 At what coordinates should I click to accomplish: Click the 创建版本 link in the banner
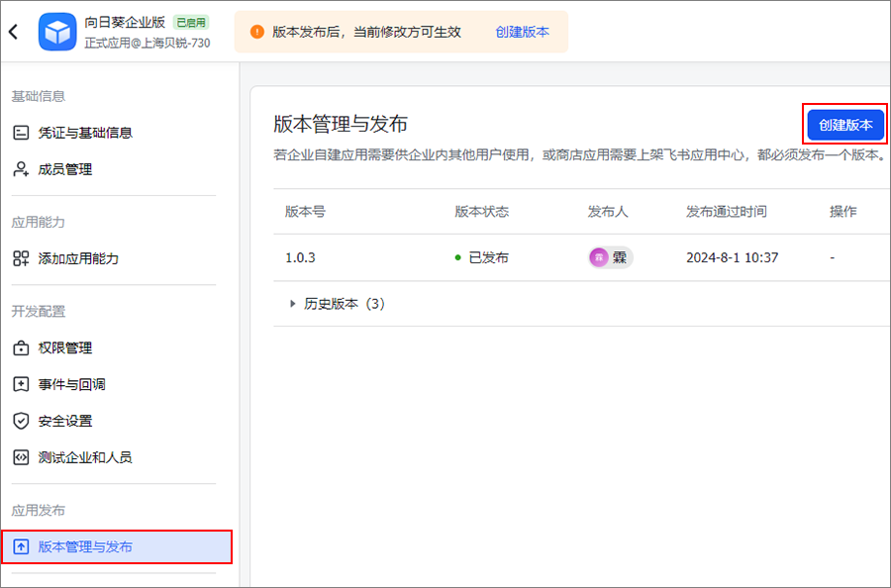pyautogui.click(x=522, y=32)
